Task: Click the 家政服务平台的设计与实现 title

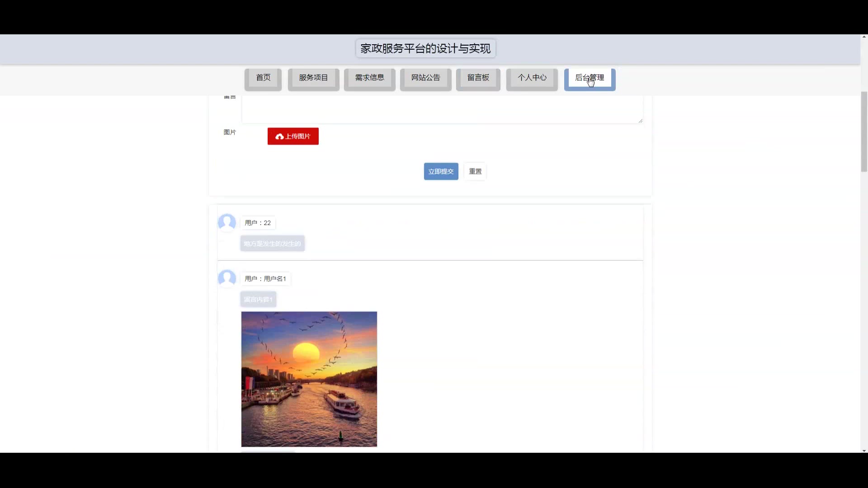Action: (x=425, y=48)
